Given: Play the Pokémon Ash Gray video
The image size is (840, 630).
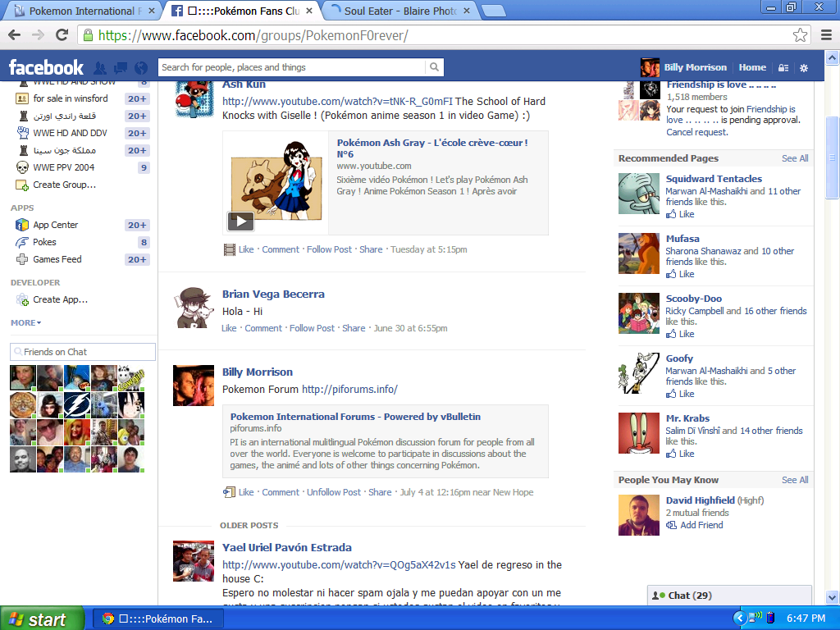Looking at the screenshot, I should (240, 221).
